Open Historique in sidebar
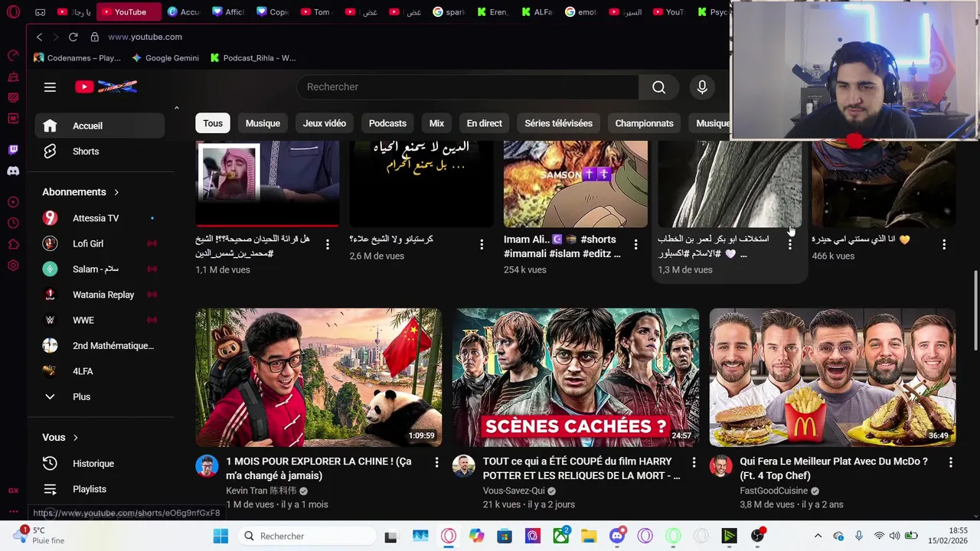This screenshot has width=980, height=551. click(x=100, y=464)
